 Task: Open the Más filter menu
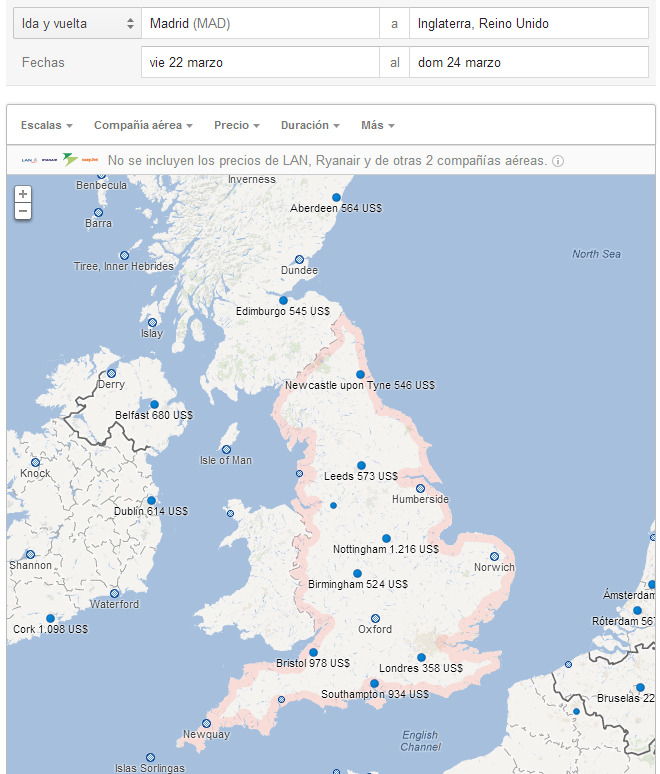pyautogui.click(x=377, y=126)
